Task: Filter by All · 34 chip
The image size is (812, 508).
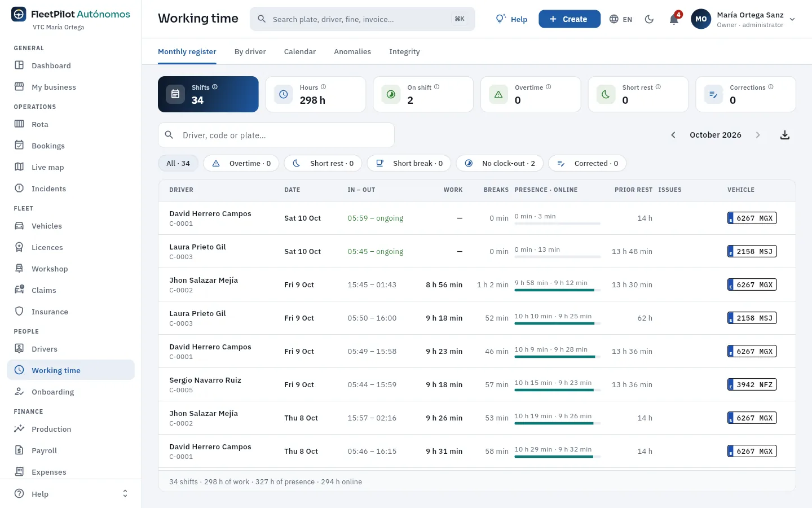Action: [x=178, y=163]
